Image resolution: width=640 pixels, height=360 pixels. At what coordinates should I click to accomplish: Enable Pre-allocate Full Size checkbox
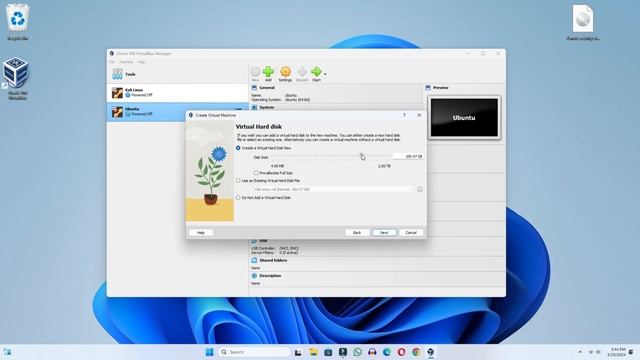coord(256,173)
